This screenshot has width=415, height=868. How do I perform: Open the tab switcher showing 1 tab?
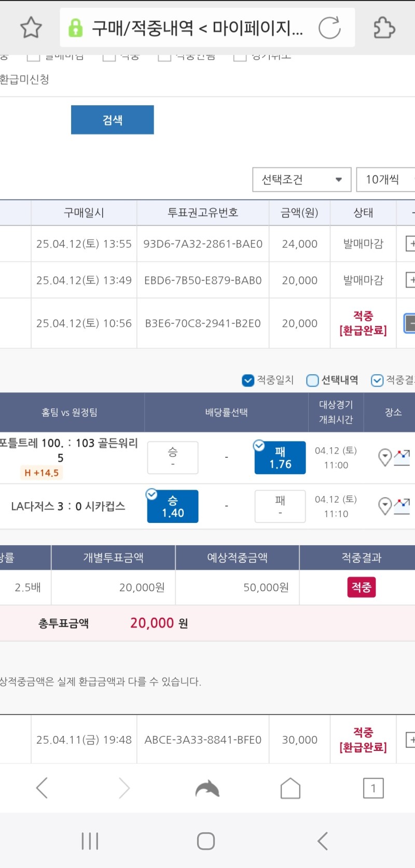pos(373,788)
